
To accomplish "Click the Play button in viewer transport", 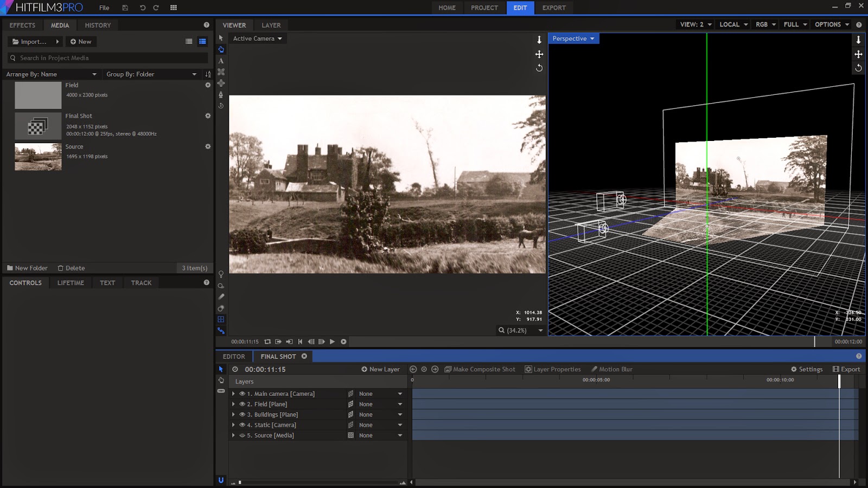I will click(x=333, y=342).
